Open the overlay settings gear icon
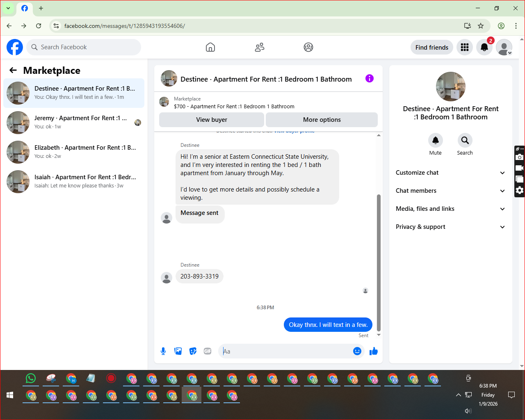Viewport: 525px width, 420px height. (520, 190)
